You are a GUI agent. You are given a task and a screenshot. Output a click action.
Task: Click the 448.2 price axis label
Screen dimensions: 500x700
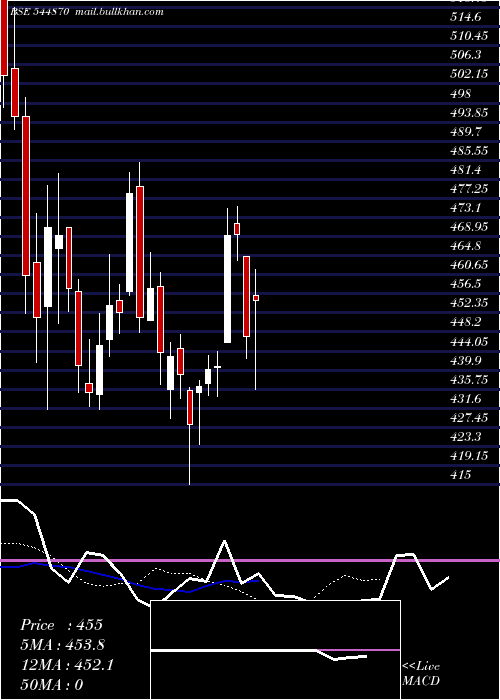pyautogui.click(x=465, y=322)
